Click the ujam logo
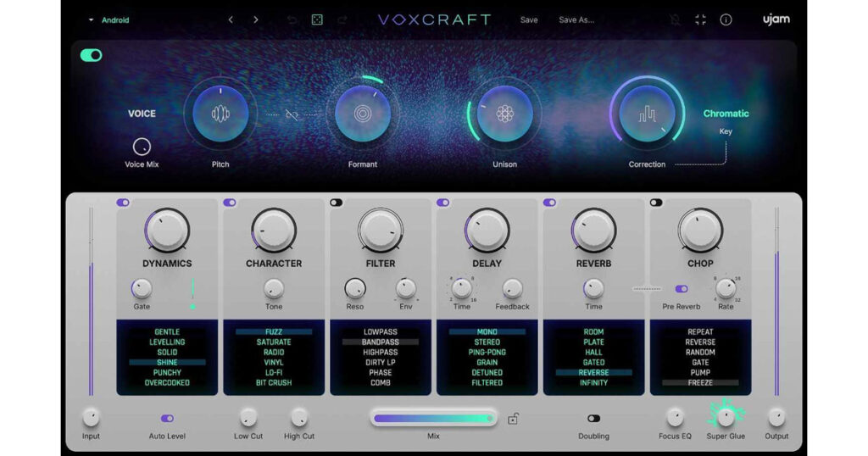This screenshot has width=868, height=456. pos(776,19)
